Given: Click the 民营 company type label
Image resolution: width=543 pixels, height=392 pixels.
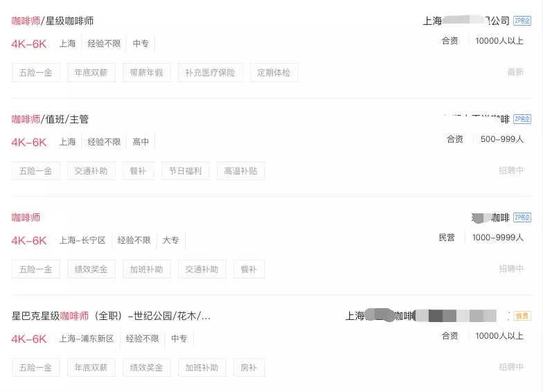Looking at the screenshot, I should coord(447,238).
